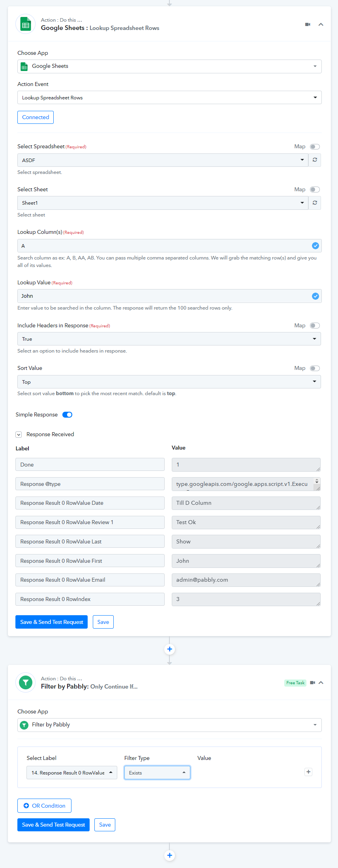Open the Action Event dropdown

tap(169, 97)
